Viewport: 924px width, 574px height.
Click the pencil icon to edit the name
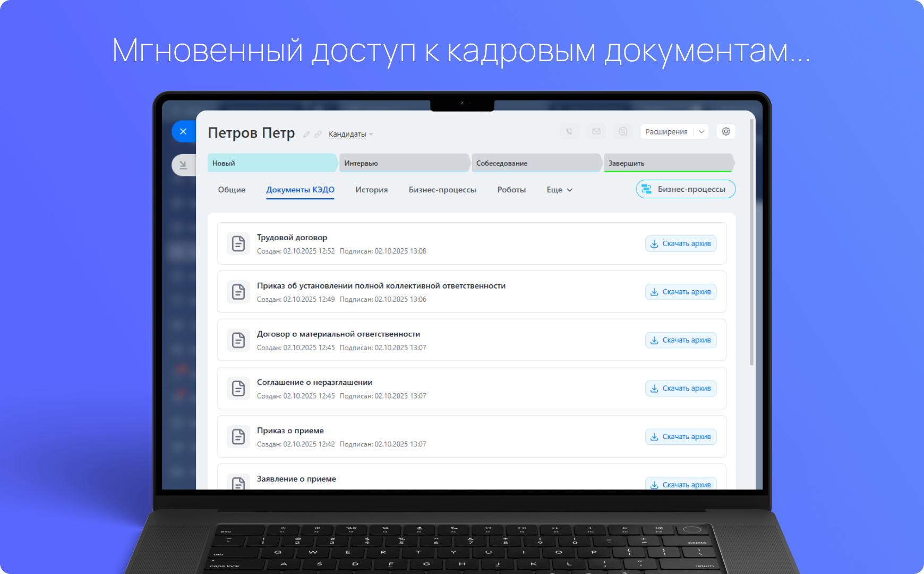click(306, 134)
